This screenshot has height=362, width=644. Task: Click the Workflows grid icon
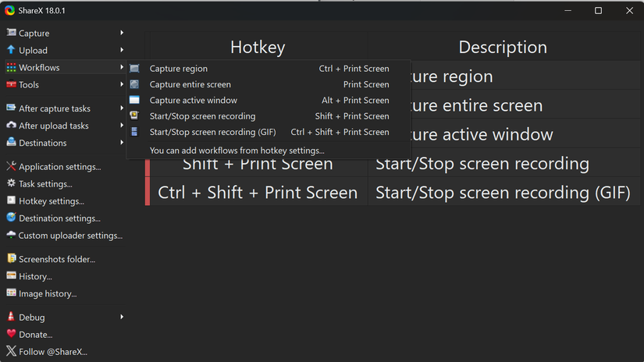click(11, 67)
